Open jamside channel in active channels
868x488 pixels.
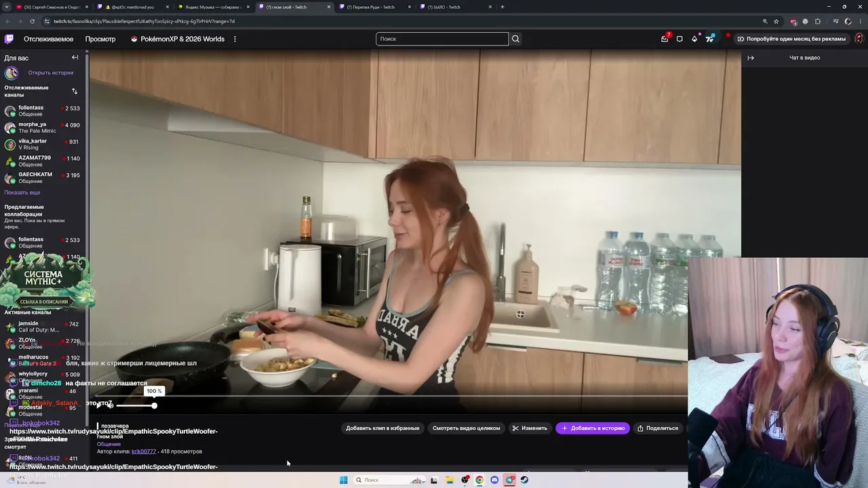(42, 327)
